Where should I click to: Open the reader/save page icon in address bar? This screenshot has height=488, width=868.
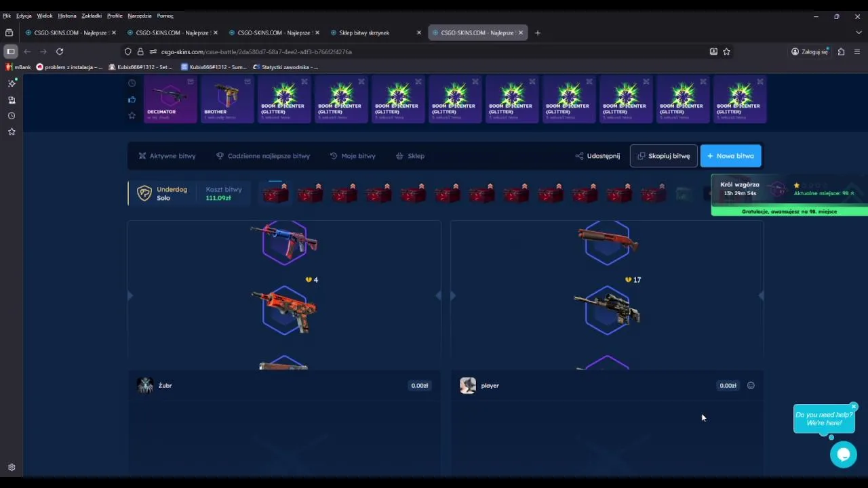[713, 52]
